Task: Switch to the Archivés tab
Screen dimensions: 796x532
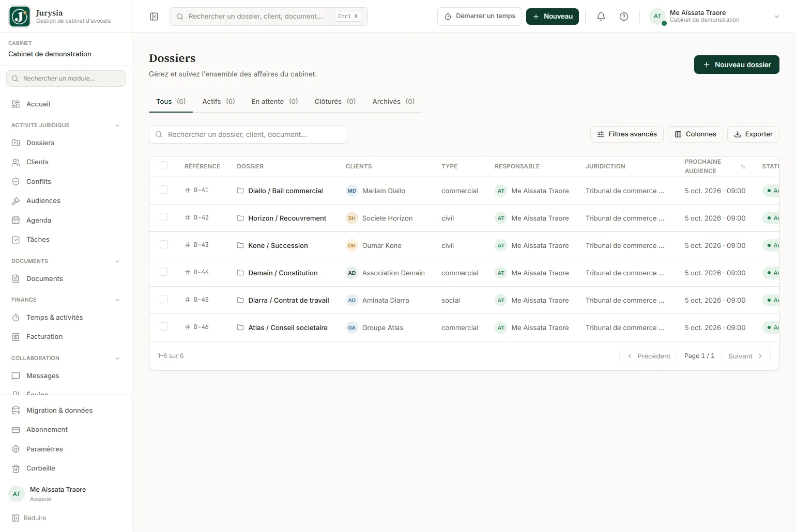Action: tap(394, 102)
